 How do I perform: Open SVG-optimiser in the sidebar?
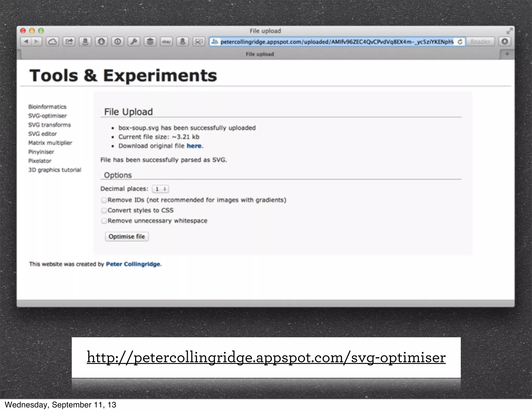[x=48, y=116]
